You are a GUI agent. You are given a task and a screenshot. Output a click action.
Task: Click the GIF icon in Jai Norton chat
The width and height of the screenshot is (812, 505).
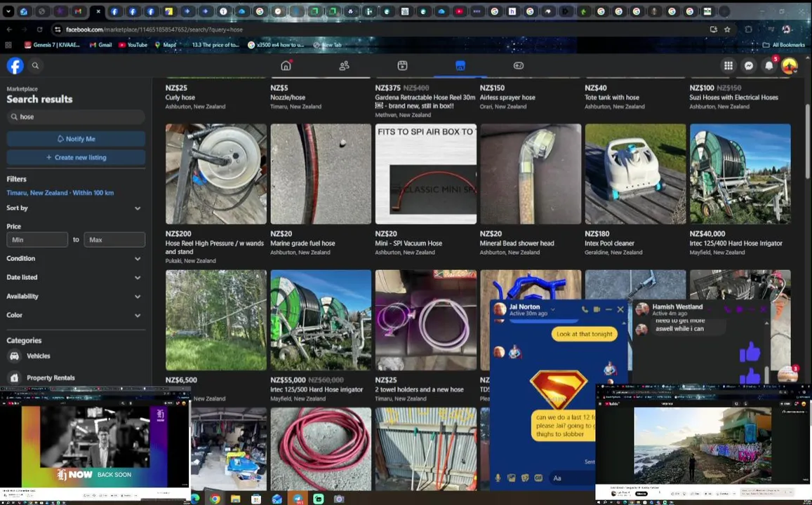[538, 478]
